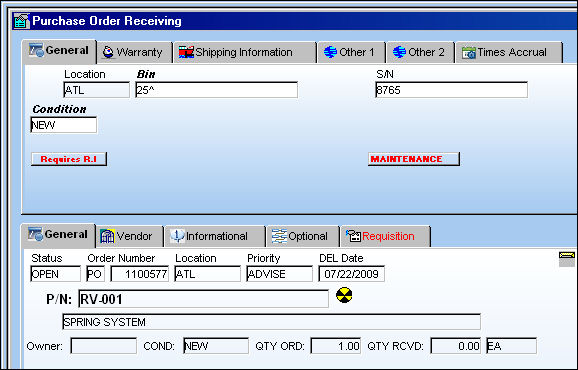Click the QTY RCVD: label
Screen dimensions: 578x370
point(396,346)
